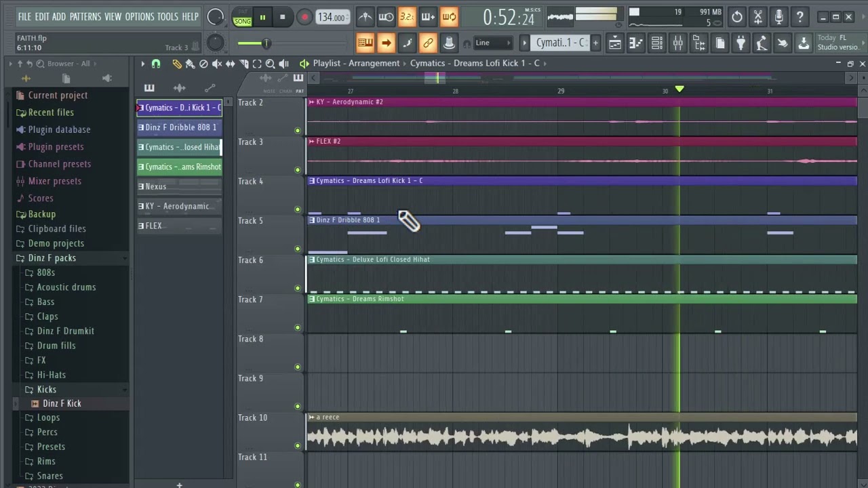Select the mute tool in the playlist toolbar
This screenshot has width=868, height=488.
click(x=217, y=64)
